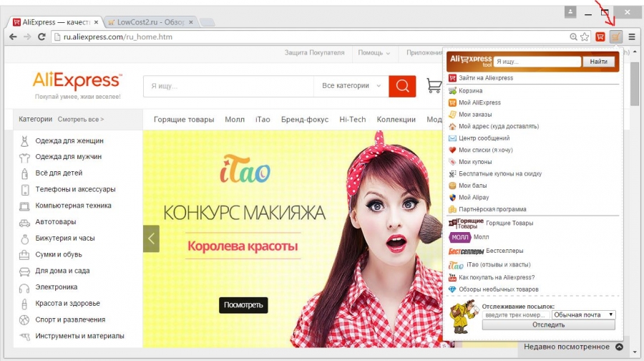The width and height of the screenshot is (644, 361).
Task: Reload the AliExpress page
Action: [42, 37]
